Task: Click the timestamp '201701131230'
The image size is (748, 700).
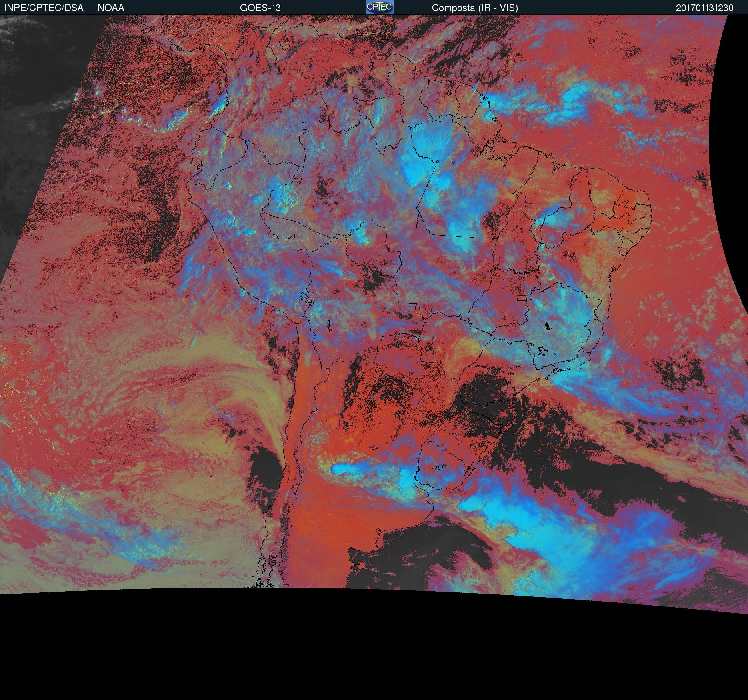Action: pos(705,8)
